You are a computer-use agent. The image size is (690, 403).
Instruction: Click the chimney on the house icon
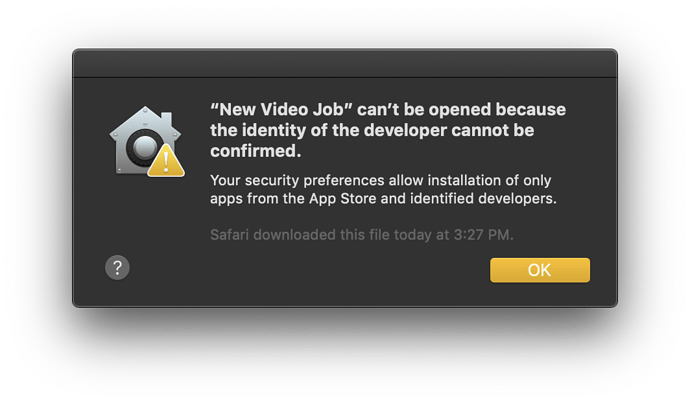pos(166,118)
